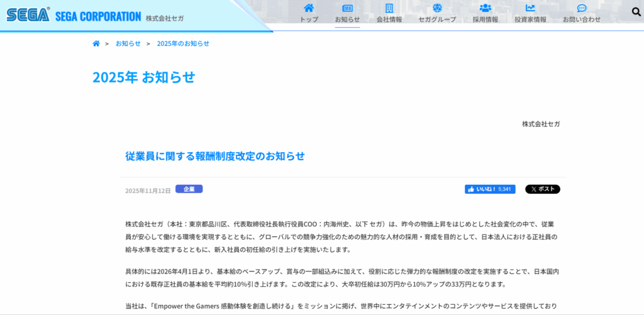Screen dimensions: 644x315
Task: Open セガグループ via its globe icon
Action: pos(437,8)
